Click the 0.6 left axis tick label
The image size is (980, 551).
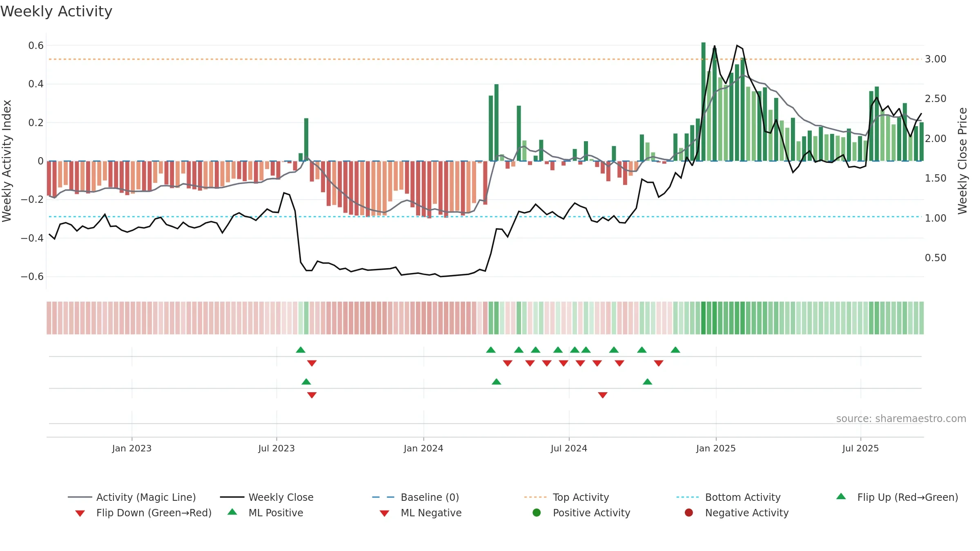tap(36, 46)
